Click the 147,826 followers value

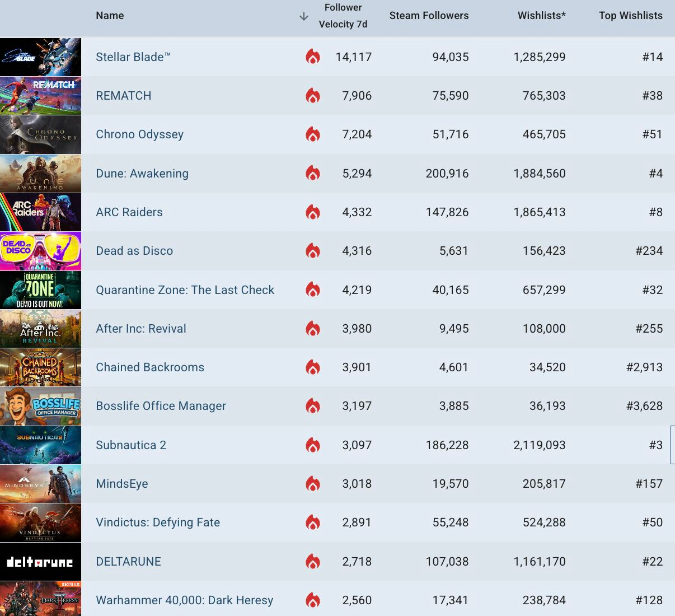pyautogui.click(x=447, y=212)
